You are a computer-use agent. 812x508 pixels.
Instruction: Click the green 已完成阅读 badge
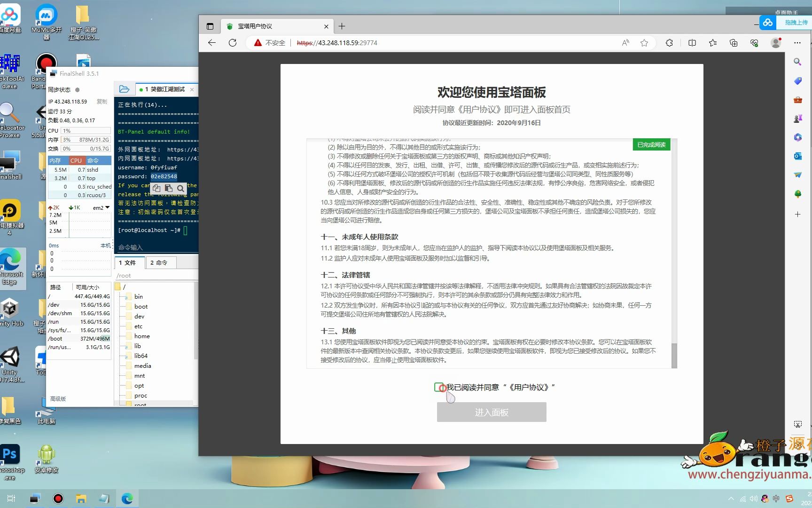pyautogui.click(x=651, y=144)
